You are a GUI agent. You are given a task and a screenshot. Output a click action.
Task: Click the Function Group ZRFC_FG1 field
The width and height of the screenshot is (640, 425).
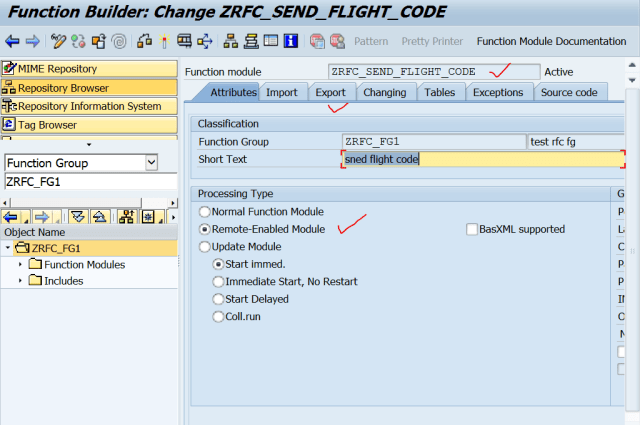click(434, 142)
